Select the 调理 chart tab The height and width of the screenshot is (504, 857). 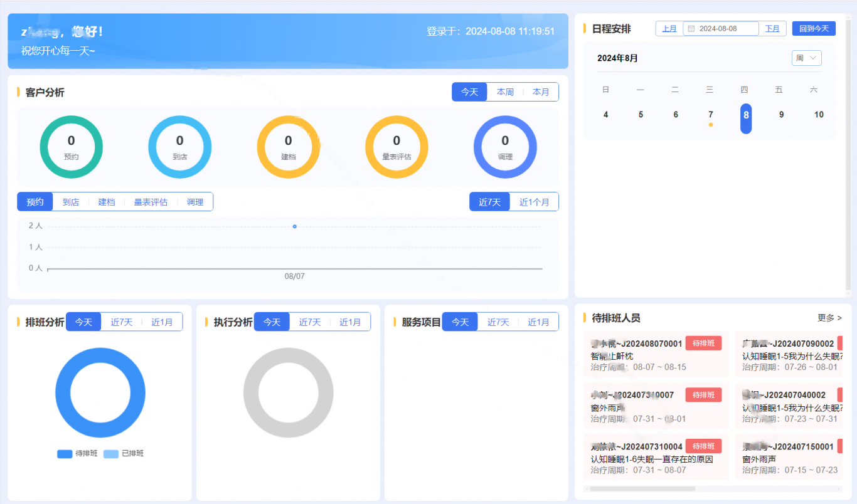point(195,202)
